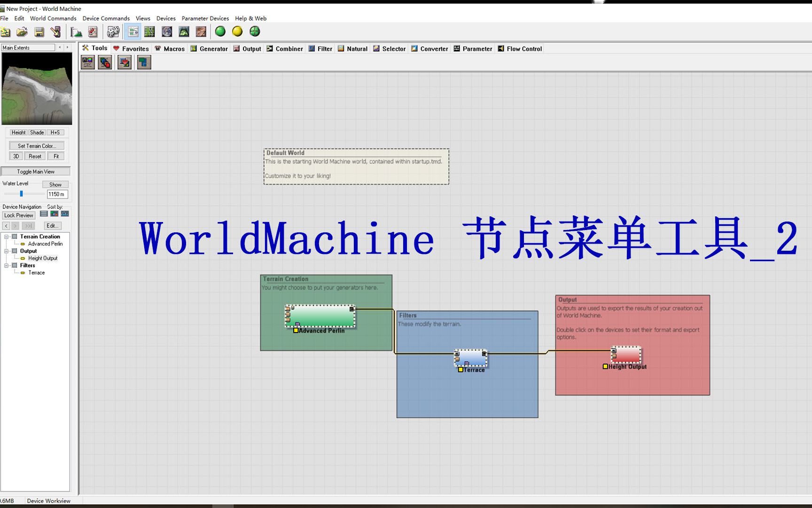This screenshot has height=508, width=812.
Task: Open the File menu
Action: pyautogui.click(x=4, y=18)
